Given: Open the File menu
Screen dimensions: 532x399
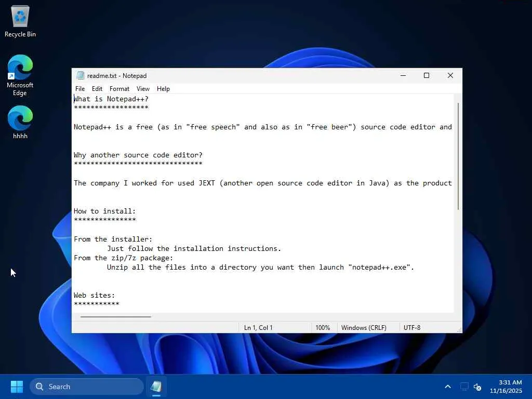Looking at the screenshot, I should pyautogui.click(x=80, y=88).
